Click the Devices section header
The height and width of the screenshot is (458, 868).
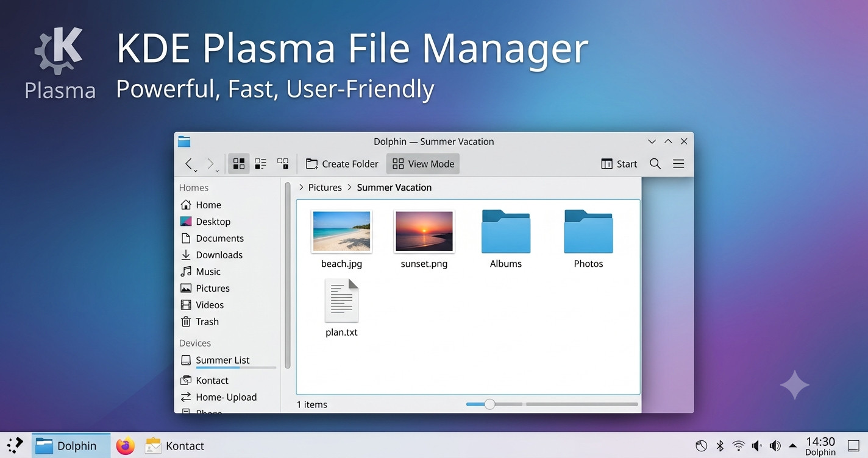[x=195, y=343]
